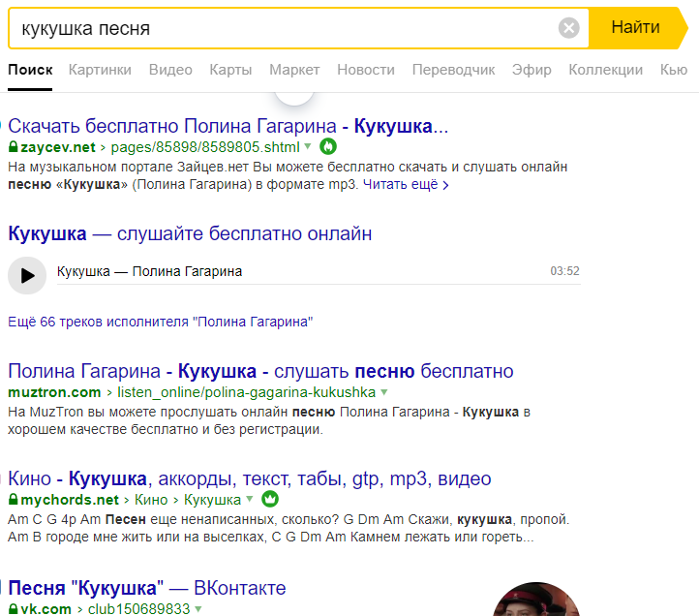Click the zaycev.net domain link
The image size is (699, 616).
(x=58, y=147)
